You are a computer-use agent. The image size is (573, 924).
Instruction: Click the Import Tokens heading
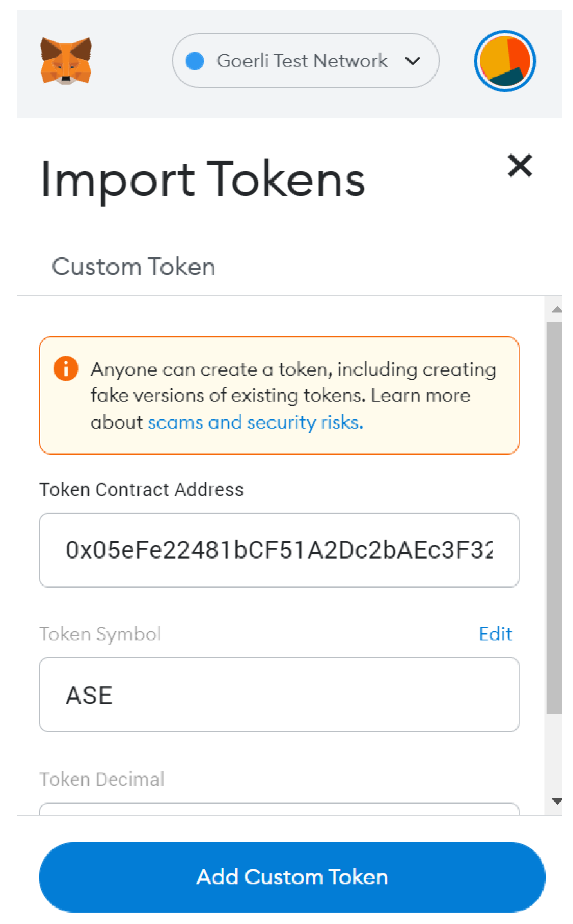(x=203, y=180)
